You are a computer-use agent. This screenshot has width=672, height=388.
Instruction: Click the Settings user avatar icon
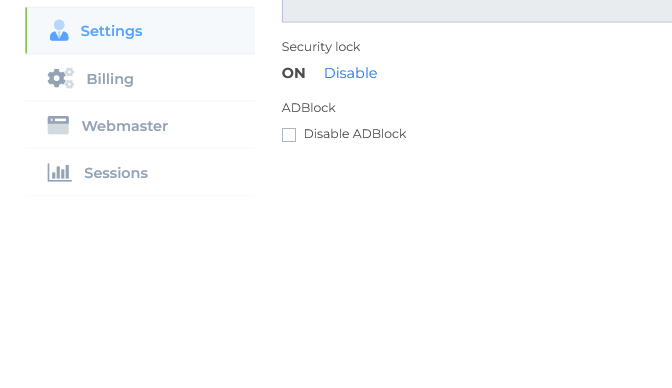click(x=59, y=30)
